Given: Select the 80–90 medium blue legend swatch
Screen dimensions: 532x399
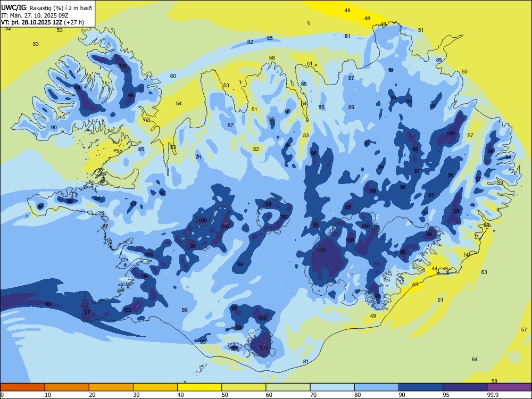Looking at the screenshot, I should 377,387.
